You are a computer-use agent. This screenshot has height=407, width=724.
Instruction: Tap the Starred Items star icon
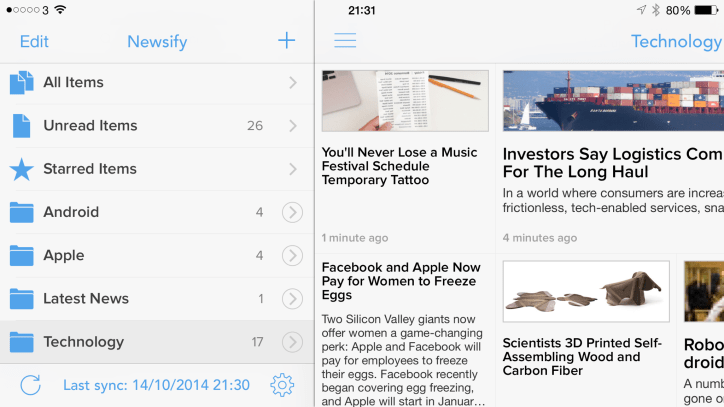point(21,169)
